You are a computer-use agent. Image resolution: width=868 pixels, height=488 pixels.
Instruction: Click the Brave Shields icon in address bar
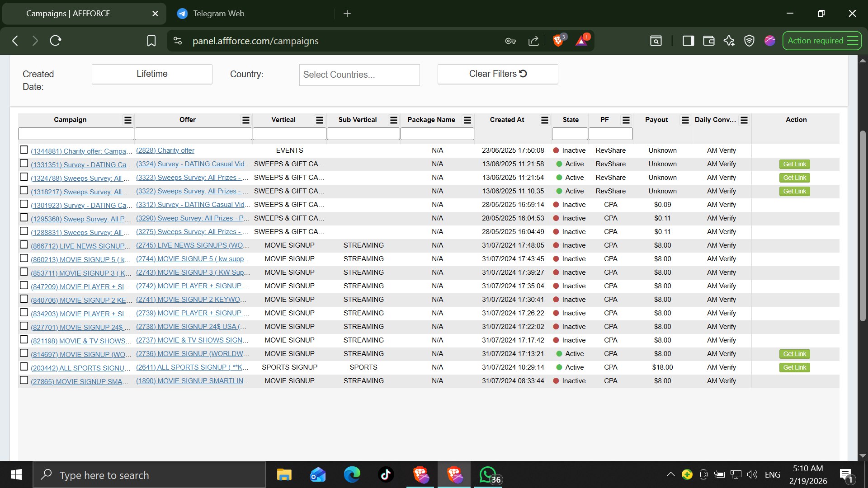[558, 41]
